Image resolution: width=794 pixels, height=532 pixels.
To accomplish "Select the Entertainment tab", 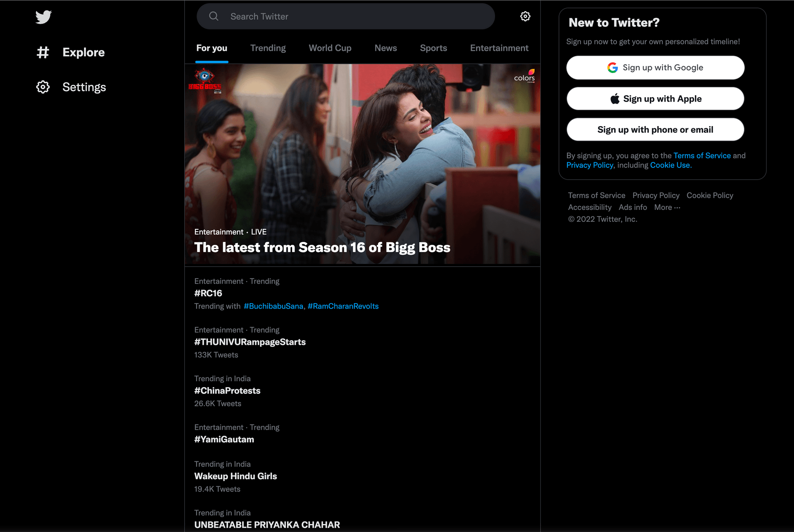I will (499, 48).
